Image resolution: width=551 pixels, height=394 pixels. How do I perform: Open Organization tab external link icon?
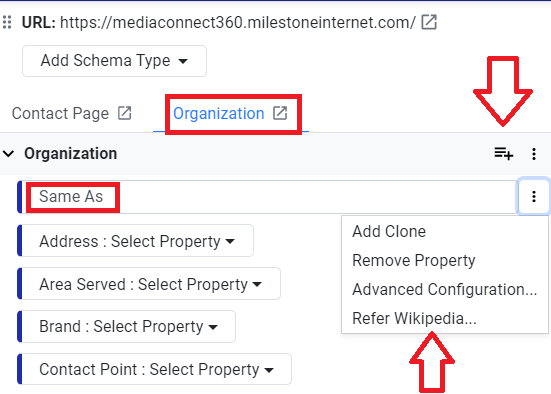click(280, 113)
